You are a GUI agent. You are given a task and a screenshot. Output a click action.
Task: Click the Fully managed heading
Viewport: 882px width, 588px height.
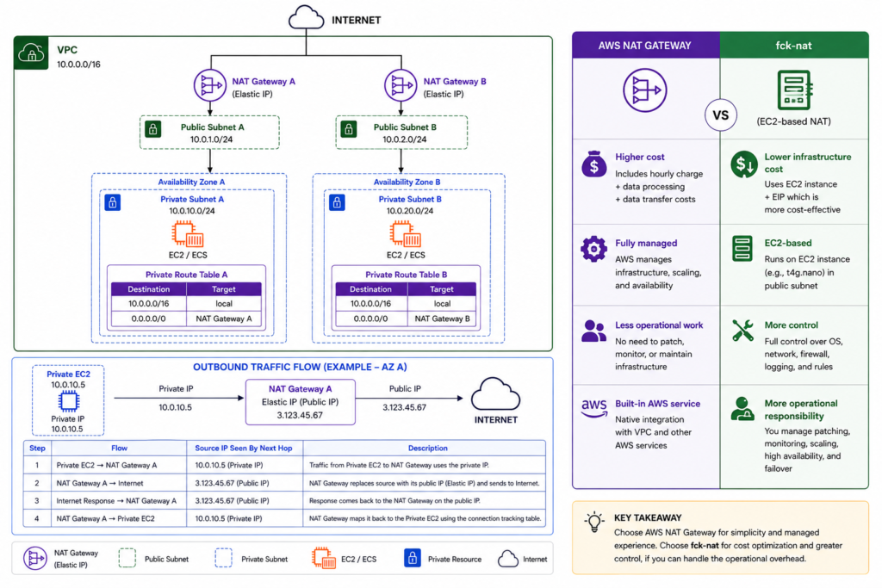point(646,243)
